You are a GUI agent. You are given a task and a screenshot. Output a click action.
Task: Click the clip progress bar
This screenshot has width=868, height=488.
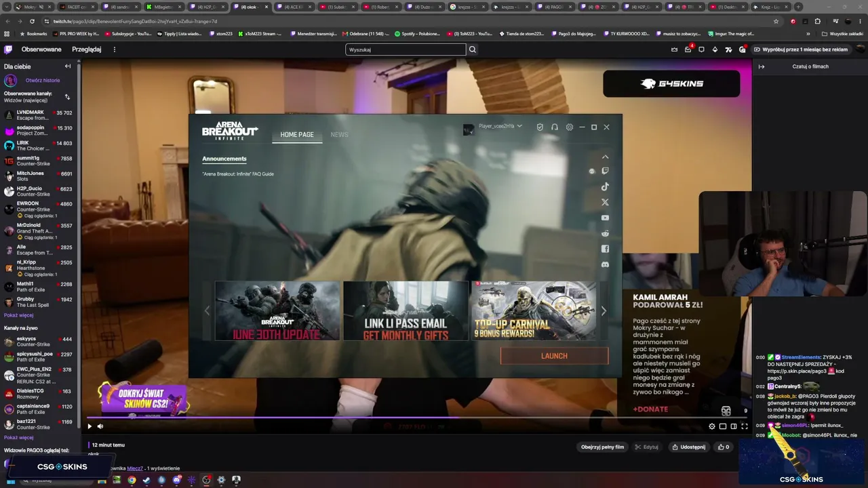(416, 418)
